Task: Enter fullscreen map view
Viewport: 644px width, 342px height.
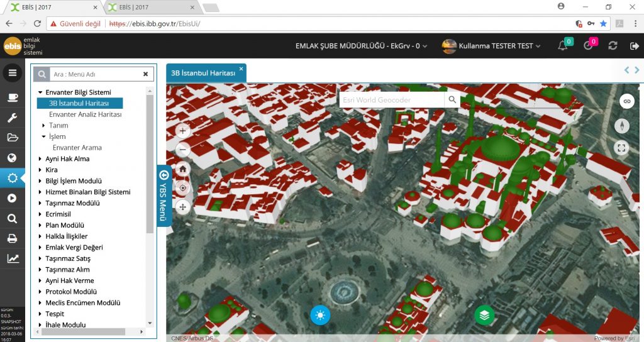Action: click(x=621, y=148)
